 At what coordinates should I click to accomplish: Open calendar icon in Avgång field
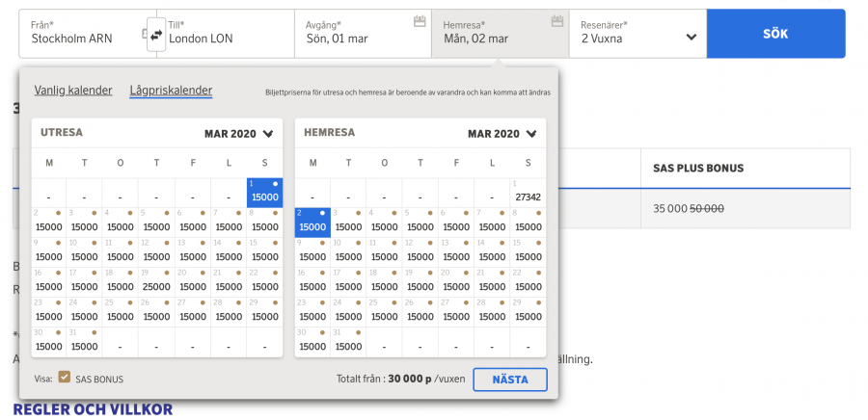click(419, 20)
